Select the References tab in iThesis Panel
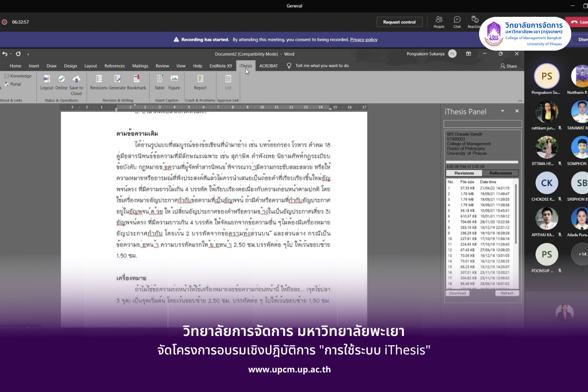The image size is (588, 392). 500,173
